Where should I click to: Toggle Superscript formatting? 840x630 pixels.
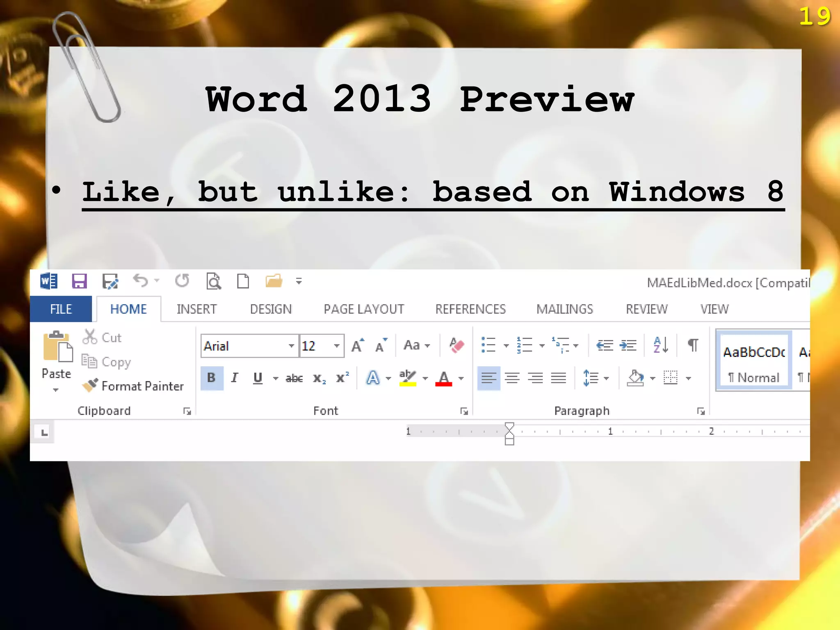pos(342,378)
